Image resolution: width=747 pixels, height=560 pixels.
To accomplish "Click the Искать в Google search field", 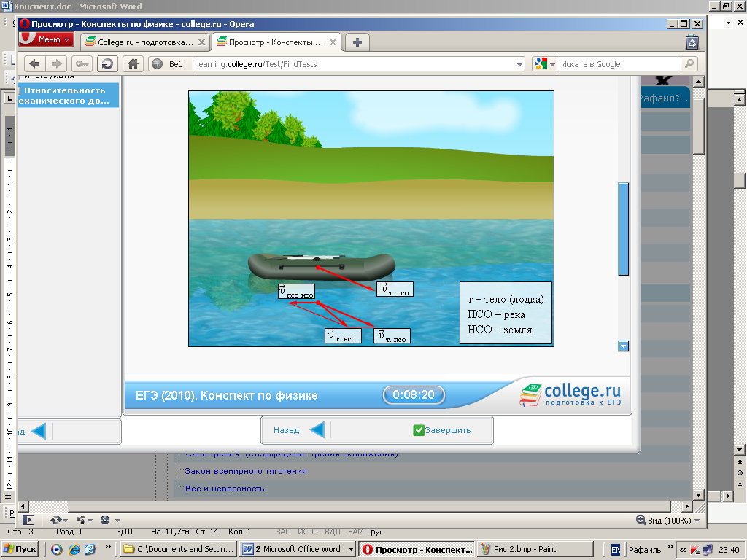I will click(x=619, y=64).
